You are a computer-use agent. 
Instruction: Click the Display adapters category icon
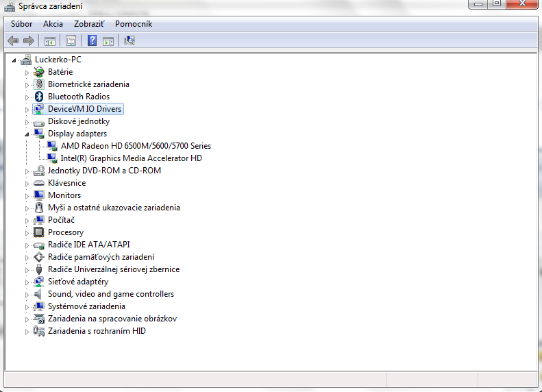point(39,134)
